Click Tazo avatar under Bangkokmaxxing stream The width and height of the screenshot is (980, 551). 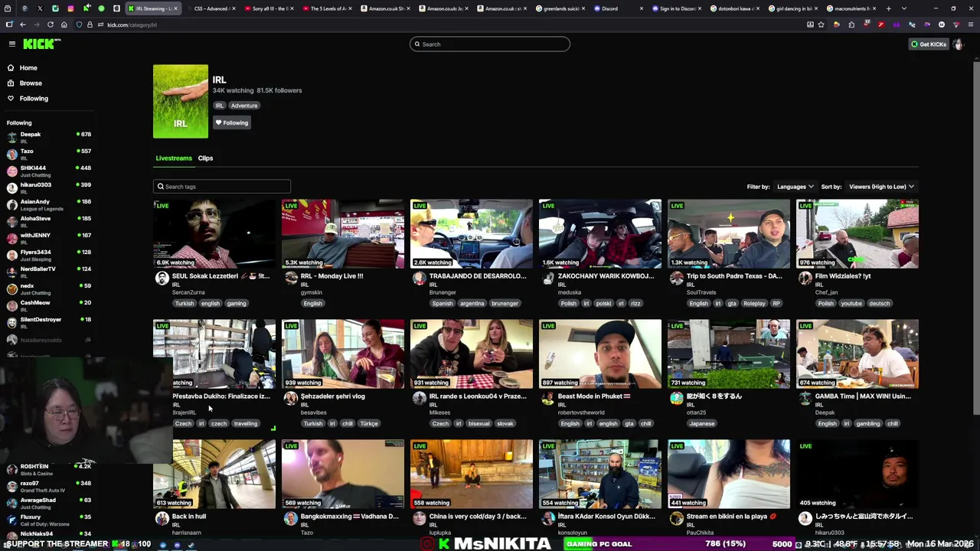[290, 519]
